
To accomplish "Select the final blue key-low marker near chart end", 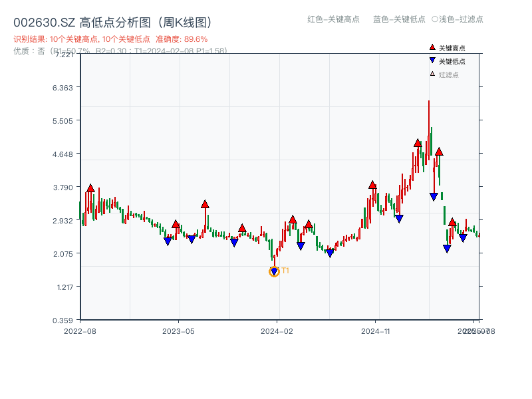I will pos(463,238).
